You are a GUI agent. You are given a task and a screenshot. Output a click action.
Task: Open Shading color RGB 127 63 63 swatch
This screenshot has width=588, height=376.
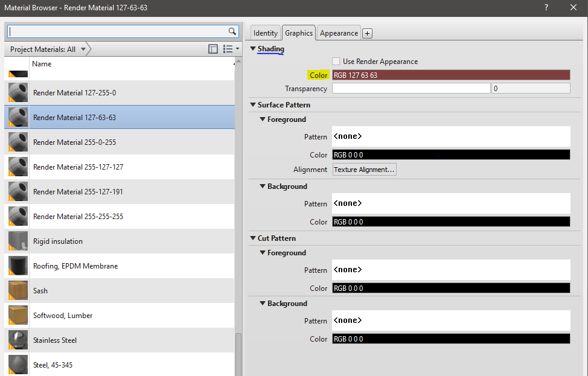click(x=451, y=75)
